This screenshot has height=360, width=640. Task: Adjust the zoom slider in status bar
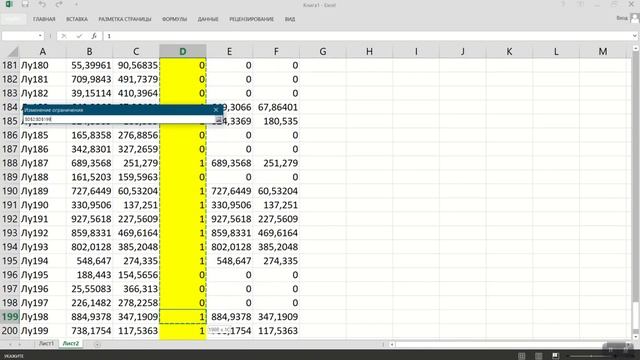592,356
